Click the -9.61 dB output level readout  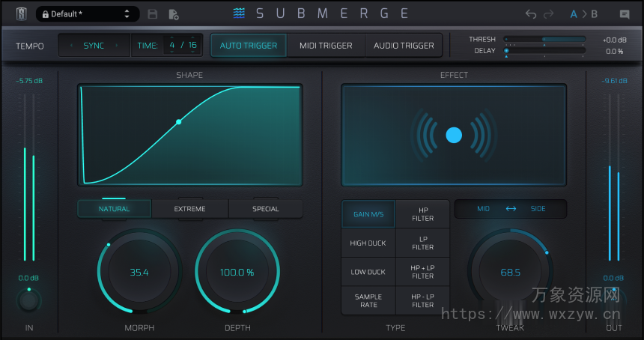615,81
